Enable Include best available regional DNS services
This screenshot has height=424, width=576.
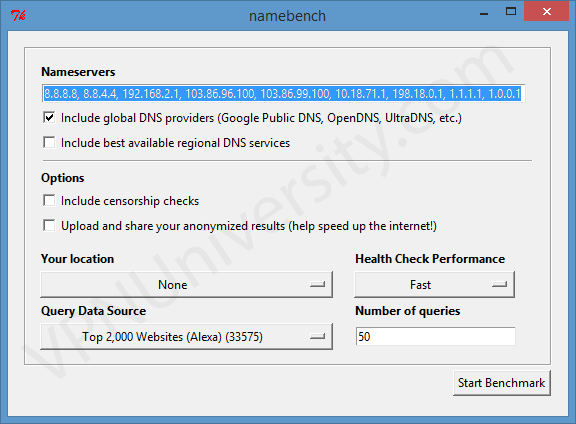[49, 143]
